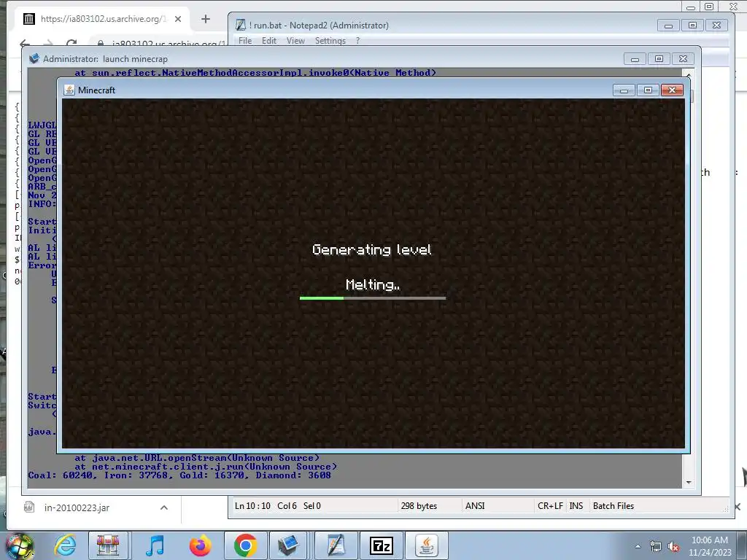Click 'Ln 10 : 10' in Notepad2 status bar
This screenshot has height=560, width=747.
tap(252, 506)
